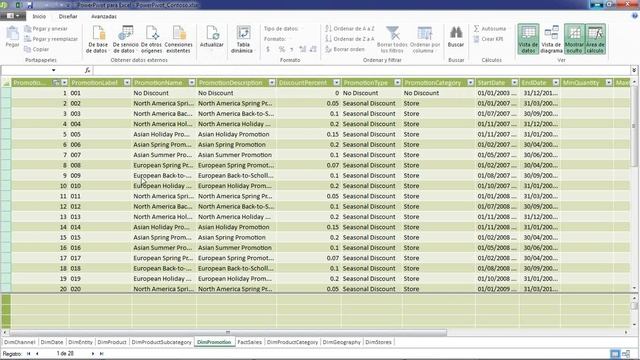Toggle Vista de diagrama view
This screenshot has width=640, height=360.
pyautogui.click(x=551, y=39)
